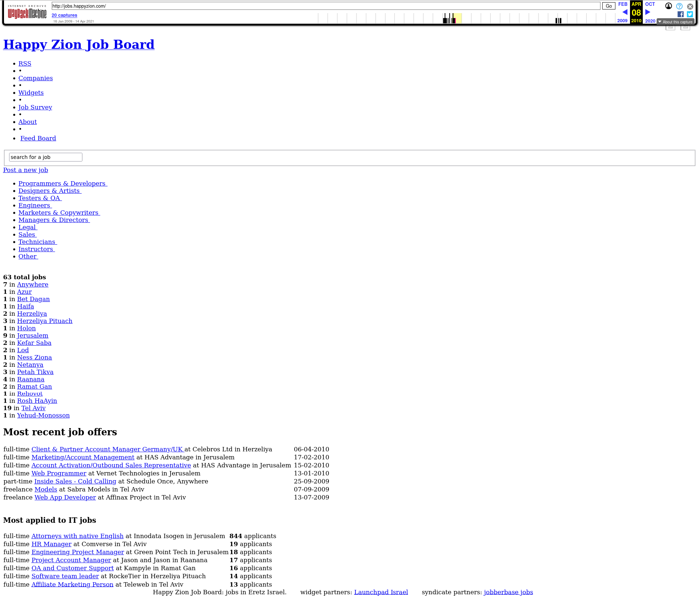Expand the About this capture dropdown

676,22
